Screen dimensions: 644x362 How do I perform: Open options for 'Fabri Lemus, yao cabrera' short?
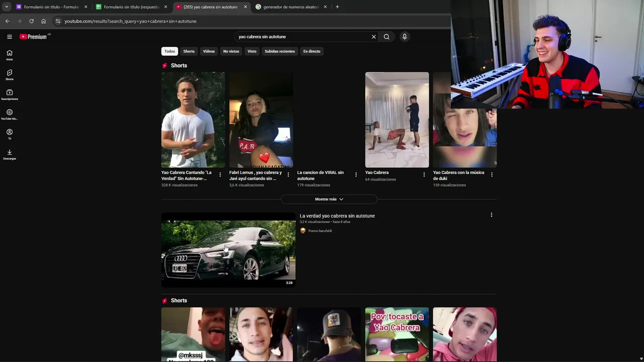click(x=288, y=174)
